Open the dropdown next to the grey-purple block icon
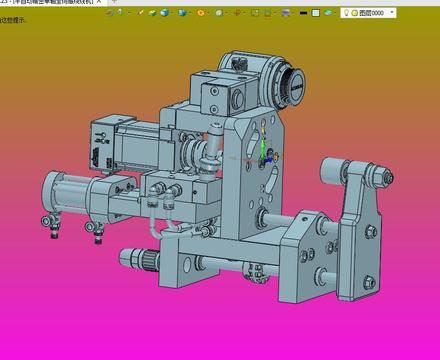This screenshot has height=360, width=440. (x=293, y=13)
